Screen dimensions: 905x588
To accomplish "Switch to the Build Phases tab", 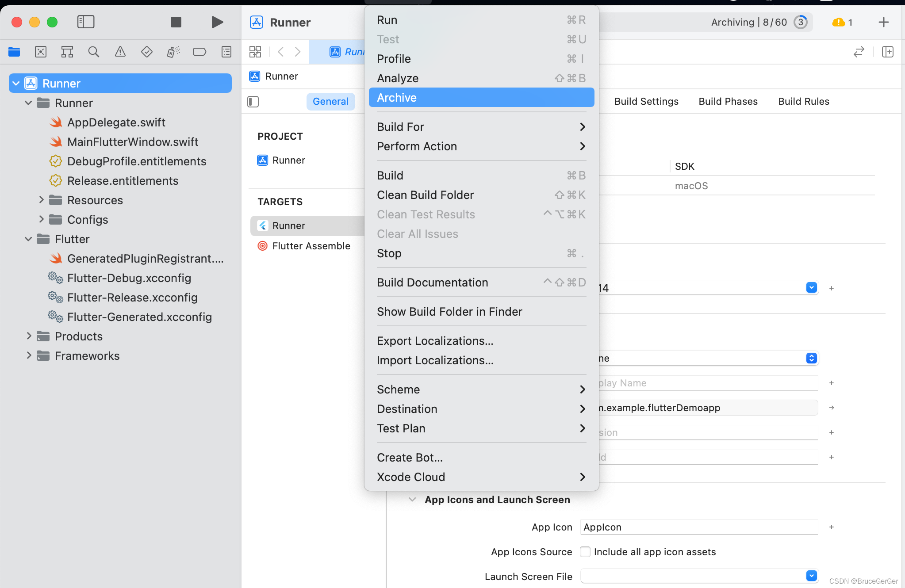I will [728, 102].
